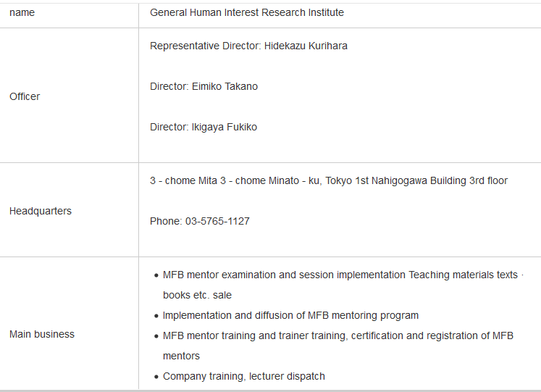
Task: Click bullet marker before Implementation and diffusion
Action: coord(156,316)
